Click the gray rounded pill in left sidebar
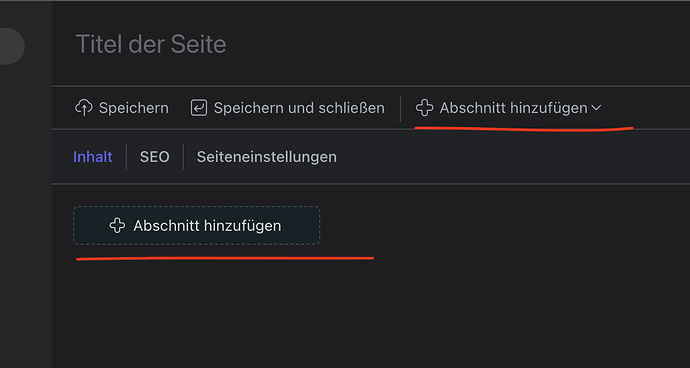Image resolution: width=690 pixels, height=368 pixels. click(x=12, y=46)
